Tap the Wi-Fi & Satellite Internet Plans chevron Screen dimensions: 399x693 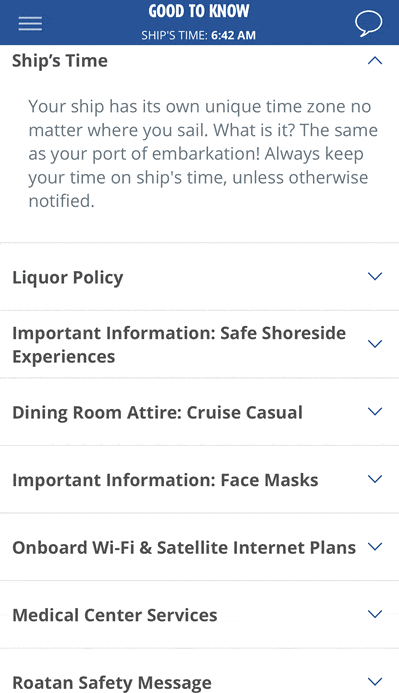point(375,547)
